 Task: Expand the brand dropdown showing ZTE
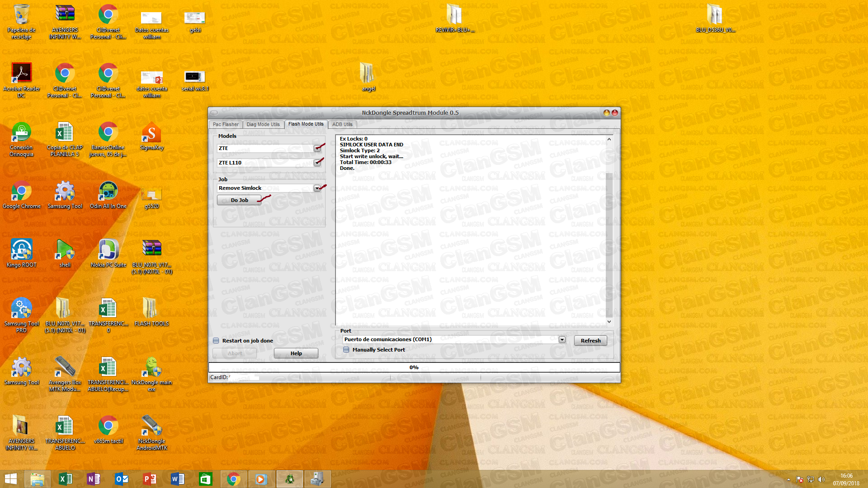click(x=317, y=148)
